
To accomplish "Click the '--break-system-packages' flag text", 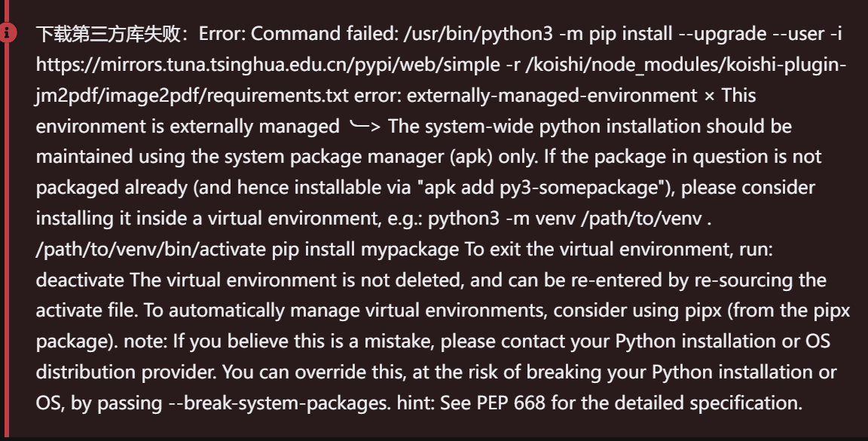I will [x=279, y=403].
